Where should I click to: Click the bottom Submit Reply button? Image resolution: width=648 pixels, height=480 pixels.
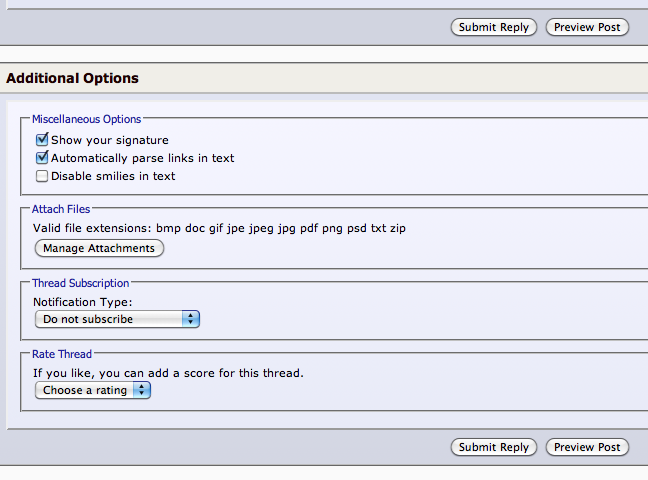pos(493,447)
